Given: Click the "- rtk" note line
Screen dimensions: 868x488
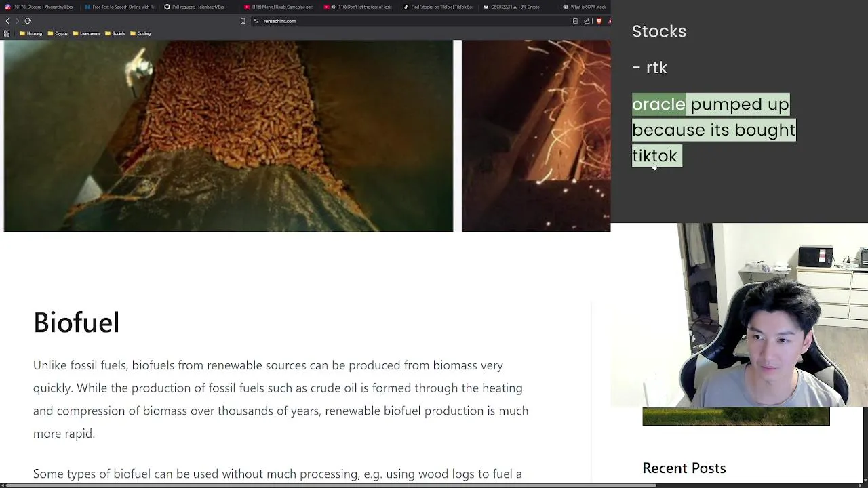Looking at the screenshot, I should point(650,68).
